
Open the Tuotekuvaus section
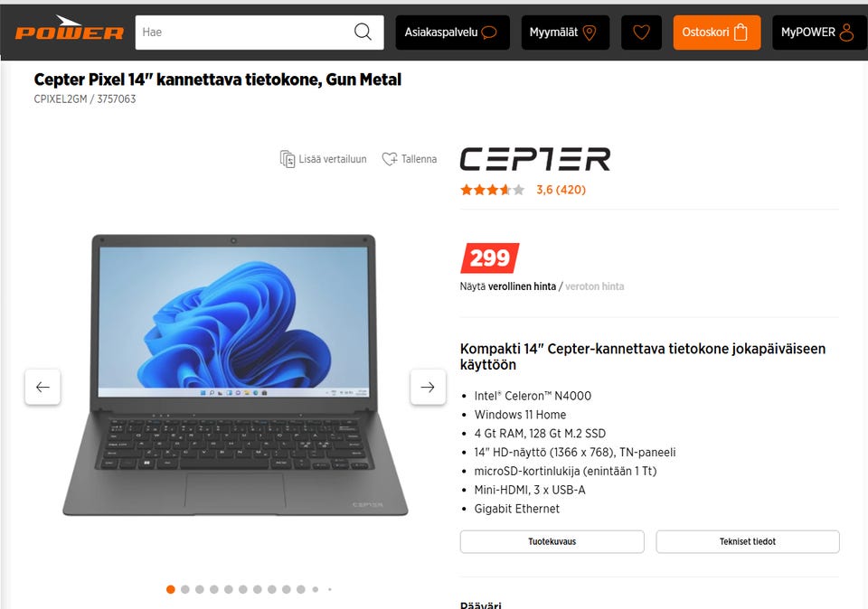(x=552, y=541)
